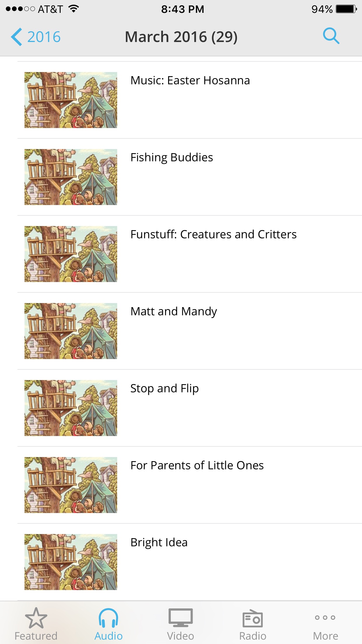This screenshot has width=362, height=644.
Task: Tap thumbnail beside Matt and Mandy
Action: click(71, 331)
